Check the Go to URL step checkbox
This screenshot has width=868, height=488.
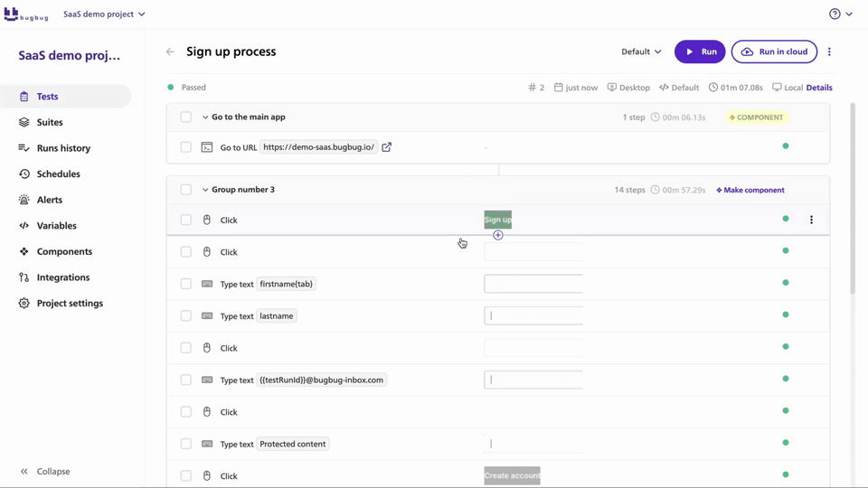[186, 147]
